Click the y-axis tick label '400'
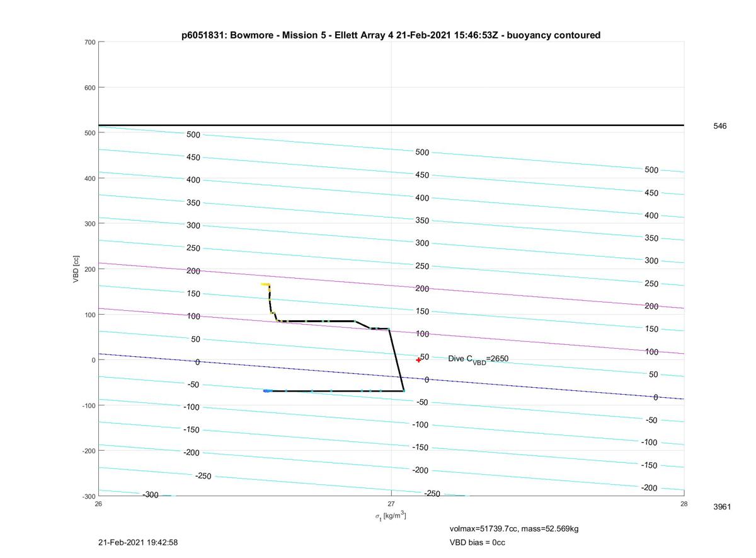This screenshot has height=558, width=756. click(x=89, y=178)
